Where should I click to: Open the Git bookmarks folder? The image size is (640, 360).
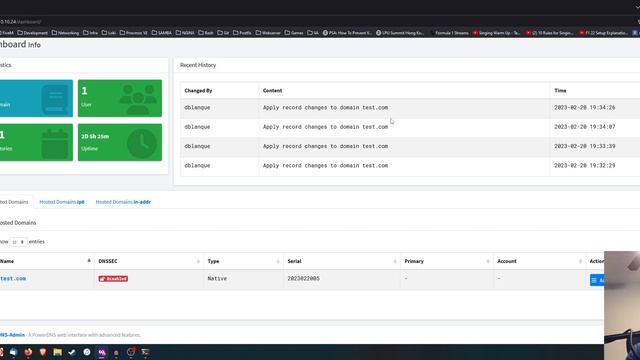(x=223, y=33)
